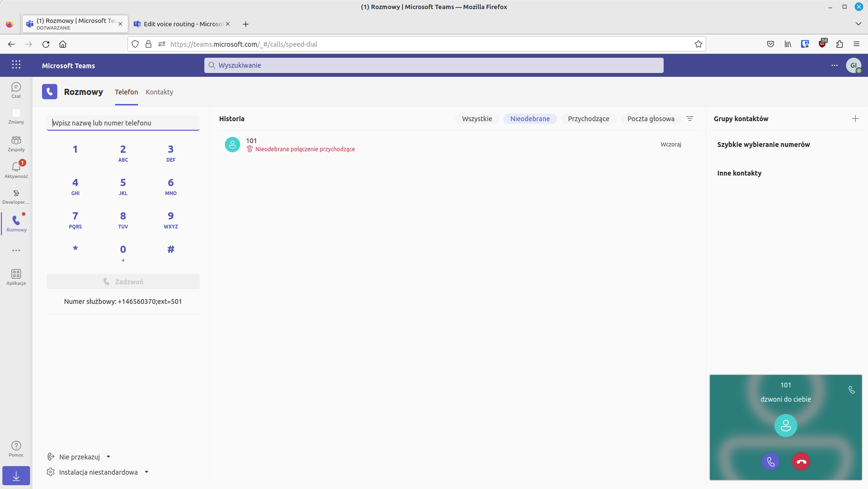868x489 pixels.
Task: Bookmark this page with the star icon
Action: (x=699, y=44)
